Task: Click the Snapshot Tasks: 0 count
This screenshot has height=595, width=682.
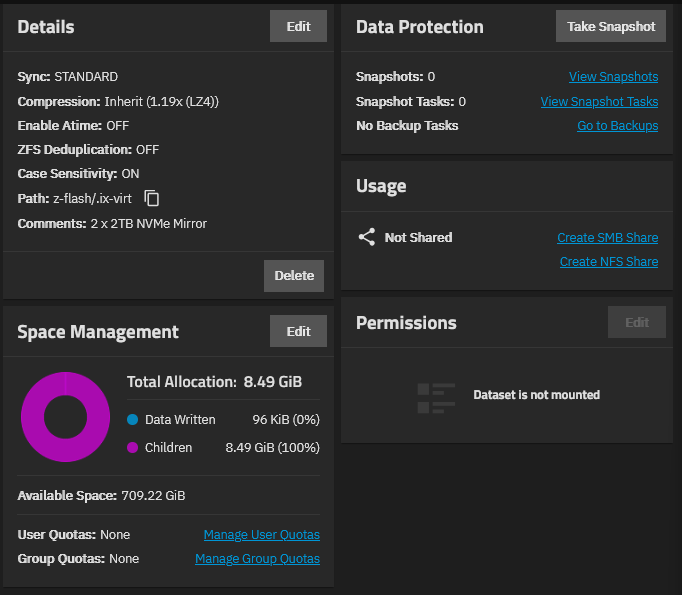Action: click(411, 101)
